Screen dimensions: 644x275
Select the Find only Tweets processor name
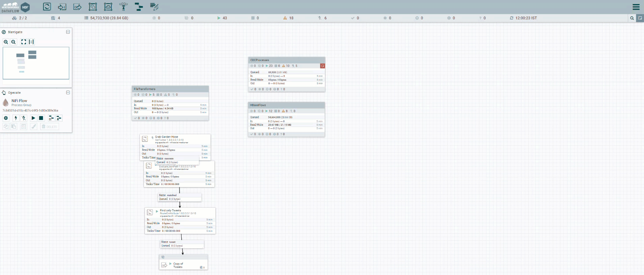pyautogui.click(x=170, y=210)
